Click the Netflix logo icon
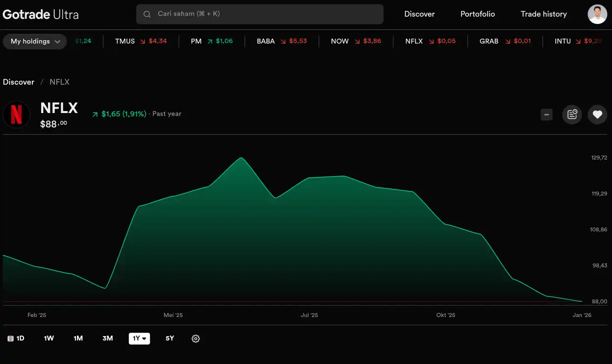 [x=17, y=114]
